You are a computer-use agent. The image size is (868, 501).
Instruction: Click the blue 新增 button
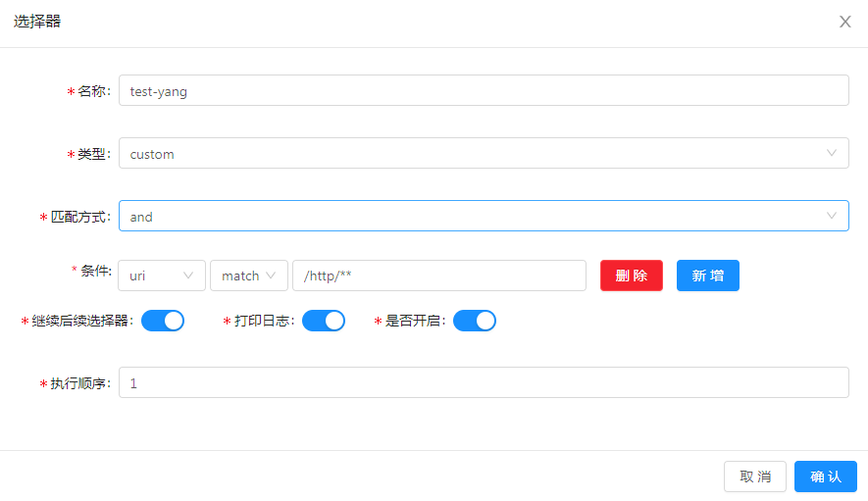click(707, 276)
